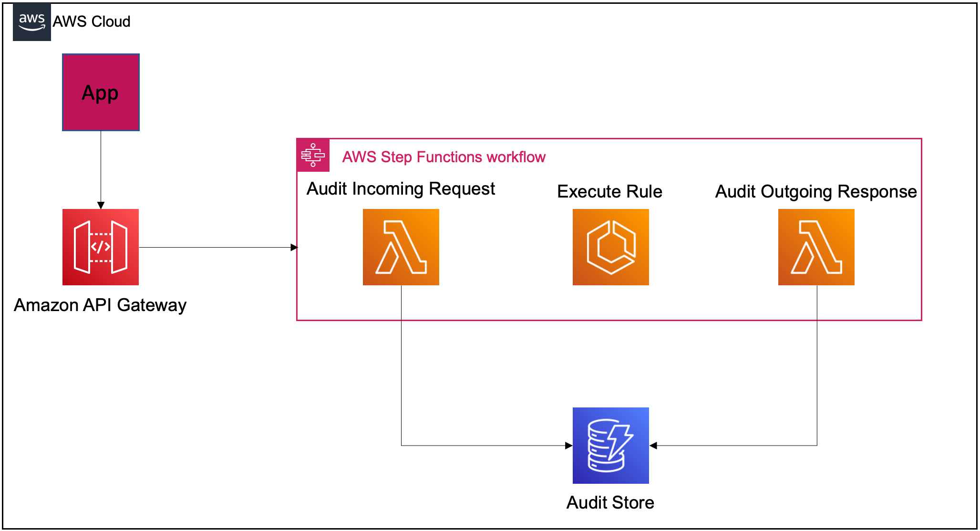980x531 pixels.
Task: Select the Audit Incoming Request label
Action: point(401,189)
